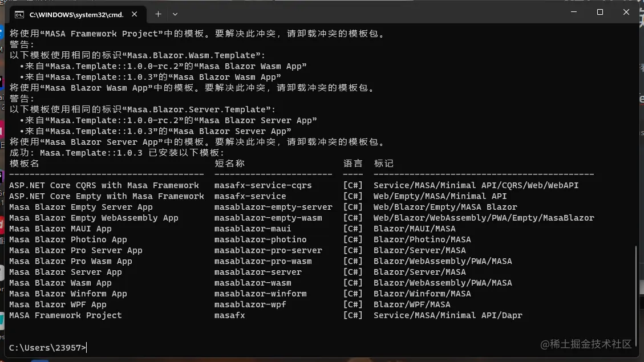
Task: Click the short name masablazor-server
Action: pyautogui.click(x=258, y=272)
